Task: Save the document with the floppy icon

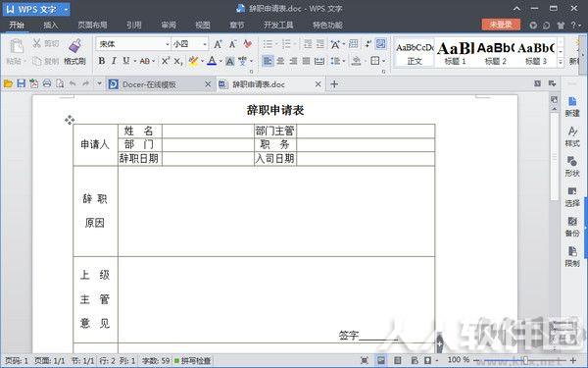Action: (x=21, y=83)
